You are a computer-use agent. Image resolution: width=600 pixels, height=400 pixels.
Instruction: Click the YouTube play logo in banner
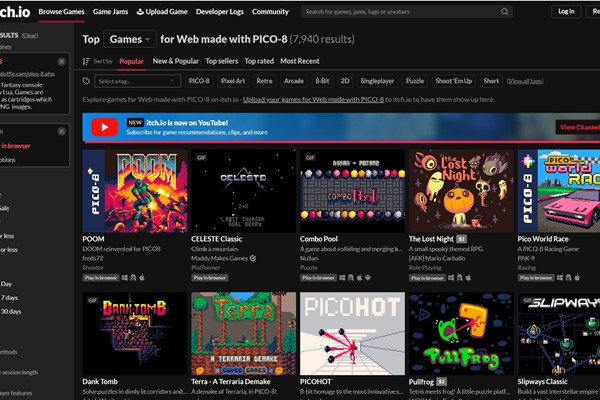(104, 127)
